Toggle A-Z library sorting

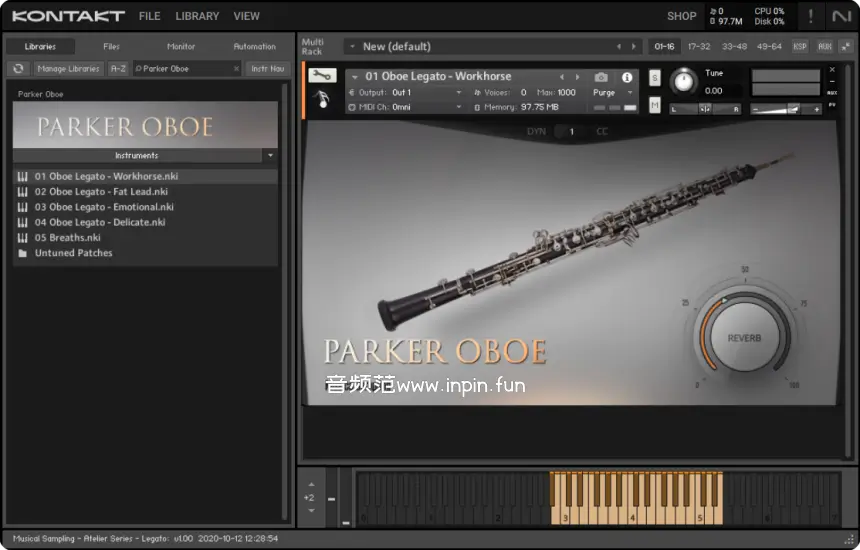[x=118, y=69]
